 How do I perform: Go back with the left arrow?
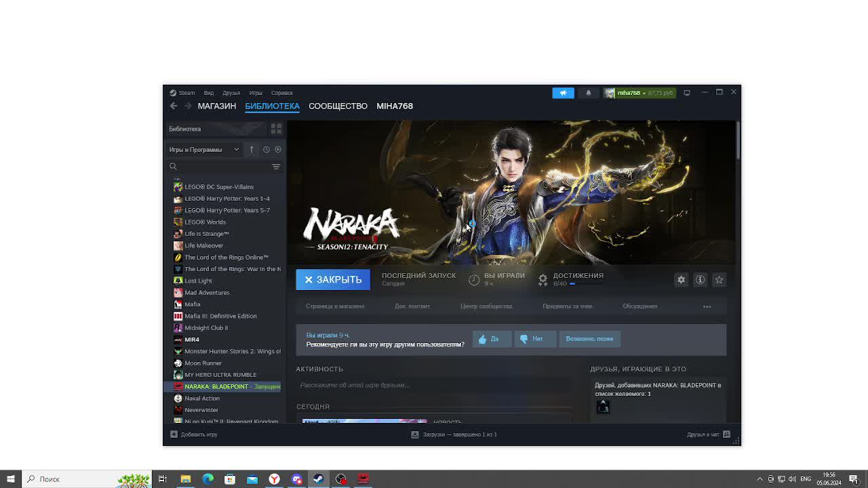(174, 106)
